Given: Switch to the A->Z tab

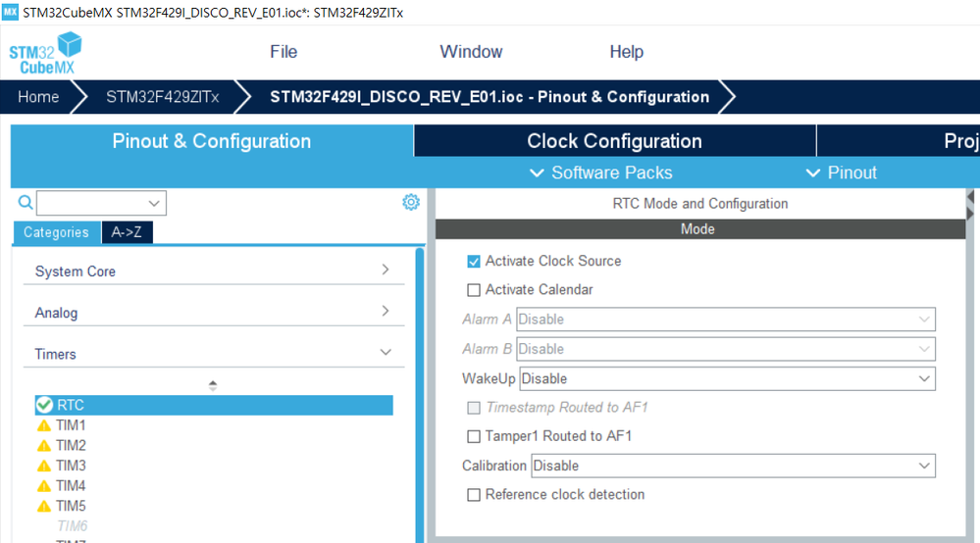Looking at the screenshot, I should 127,232.
